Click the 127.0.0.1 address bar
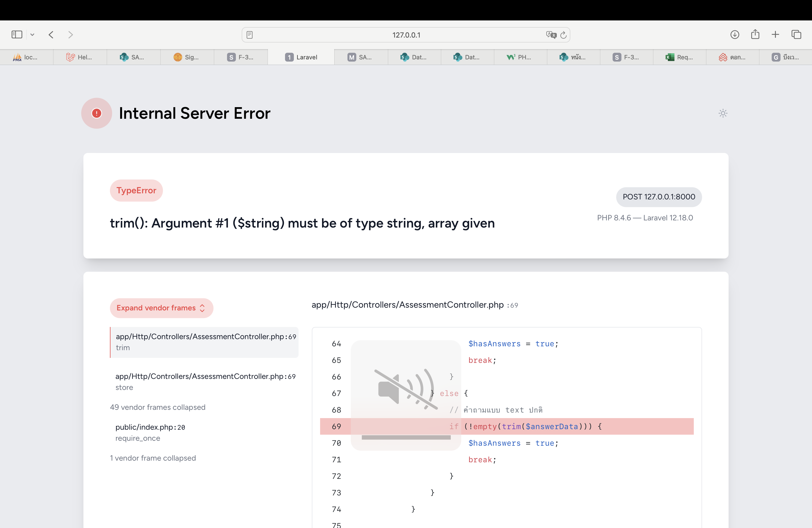 [406, 35]
